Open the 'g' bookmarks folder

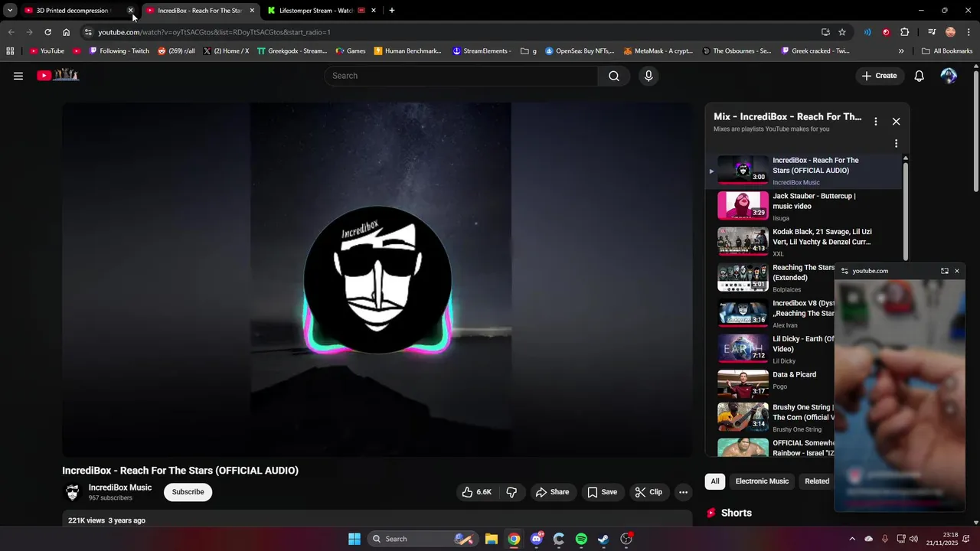[x=528, y=51]
